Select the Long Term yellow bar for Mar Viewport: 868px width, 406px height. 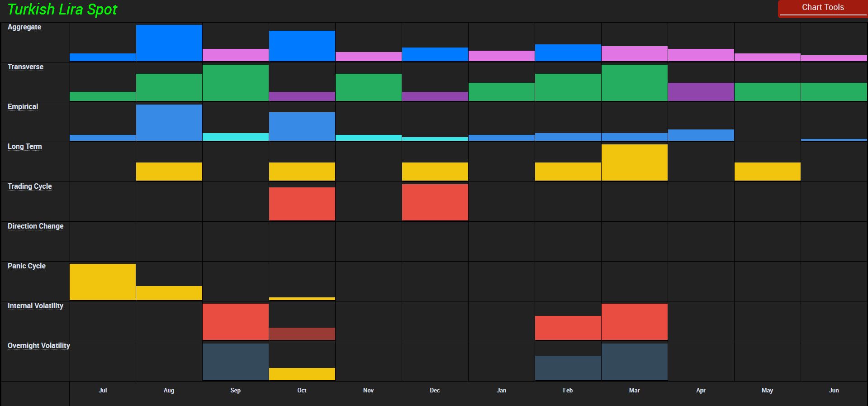click(x=635, y=162)
